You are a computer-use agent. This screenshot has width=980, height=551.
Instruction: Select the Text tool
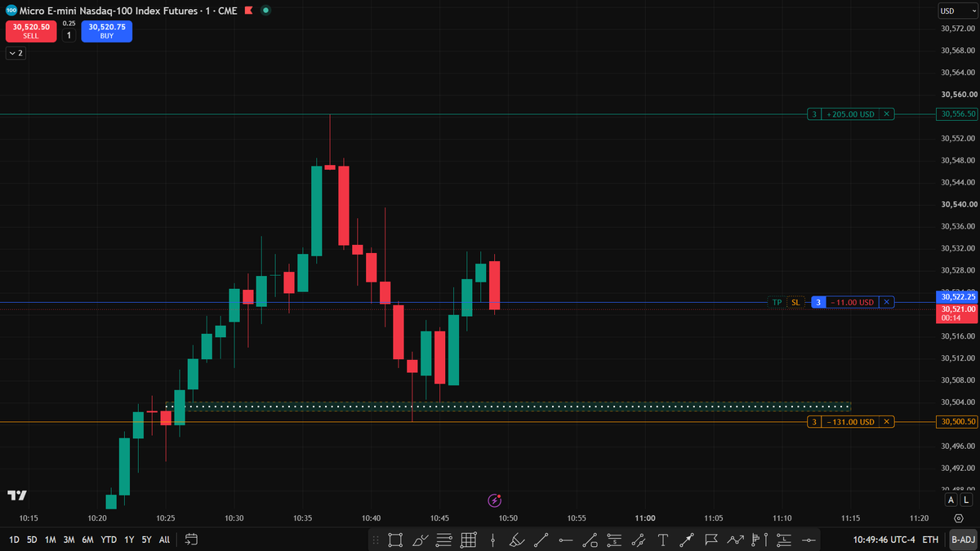663,540
